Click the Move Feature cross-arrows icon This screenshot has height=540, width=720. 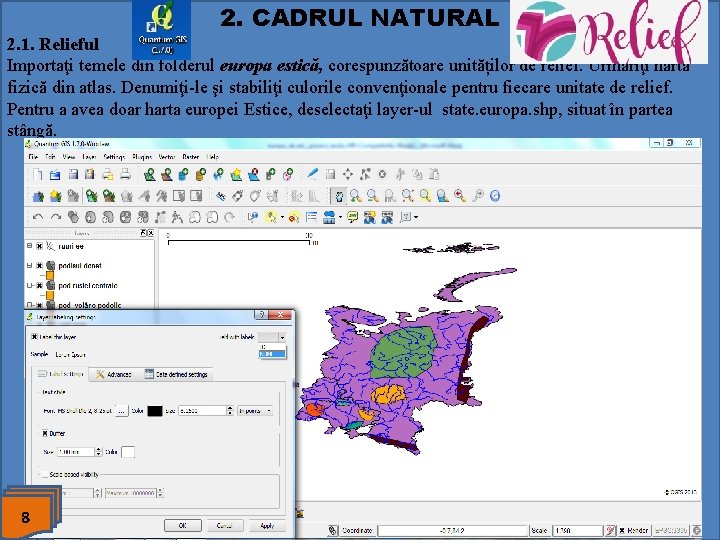coord(348,174)
